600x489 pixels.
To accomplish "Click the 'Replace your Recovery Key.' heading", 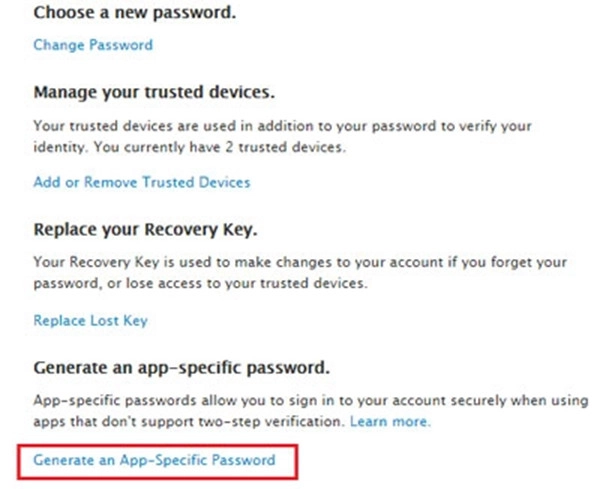I will (146, 229).
